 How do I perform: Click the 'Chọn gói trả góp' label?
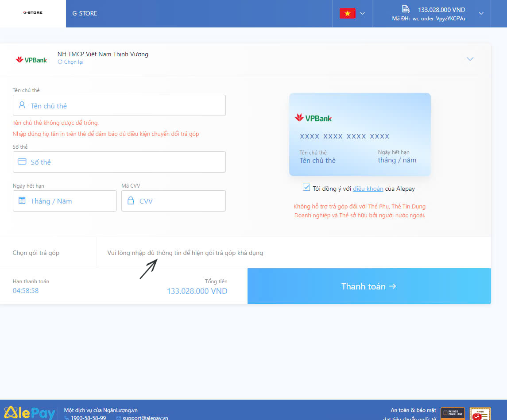36,253
